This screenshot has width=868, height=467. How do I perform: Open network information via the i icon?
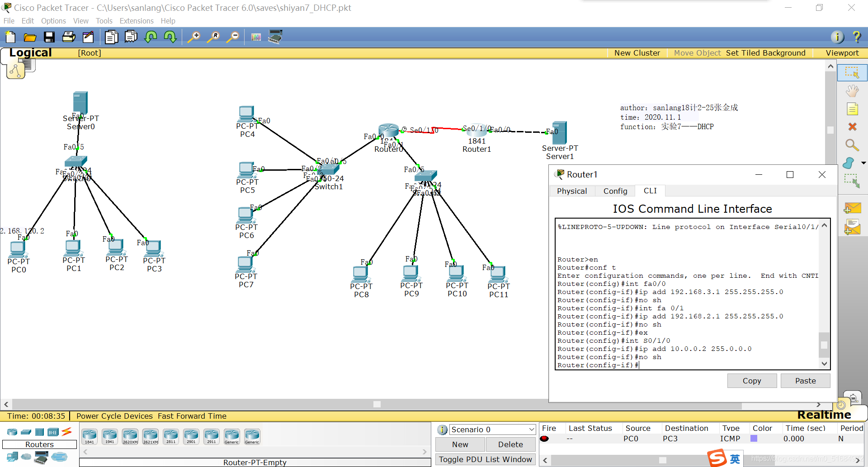[x=837, y=37]
